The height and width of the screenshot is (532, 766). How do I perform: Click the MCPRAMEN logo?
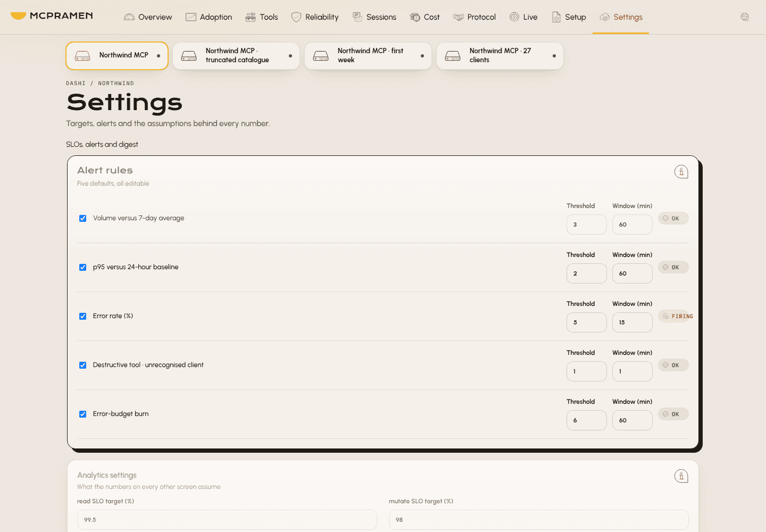pos(52,16)
